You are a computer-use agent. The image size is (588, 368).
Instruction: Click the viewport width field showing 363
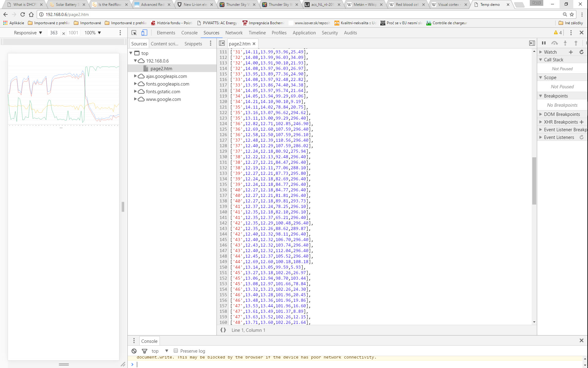click(x=54, y=33)
